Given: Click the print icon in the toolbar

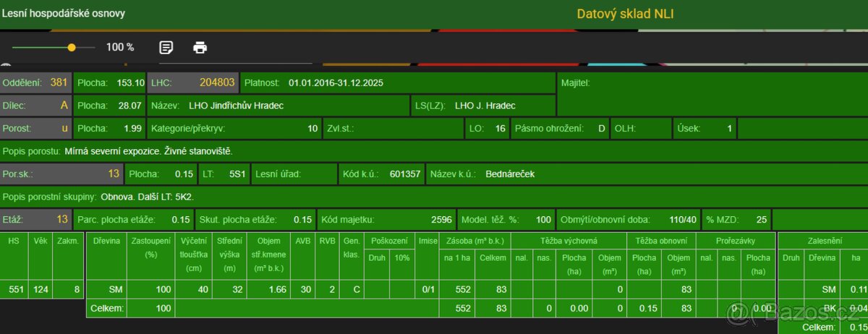Looking at the screenshot, I should [200, 48].
